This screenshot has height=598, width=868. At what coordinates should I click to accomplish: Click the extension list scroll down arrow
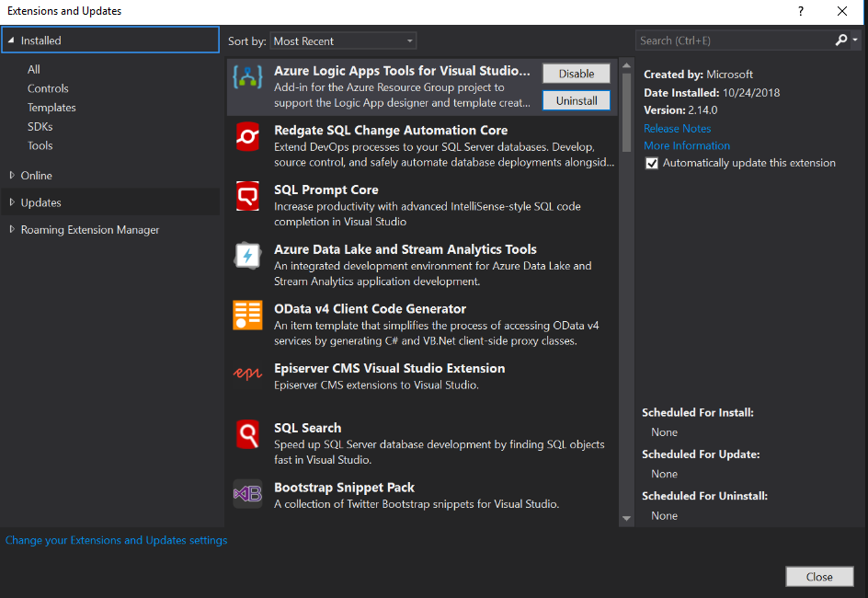pos(626,518)
